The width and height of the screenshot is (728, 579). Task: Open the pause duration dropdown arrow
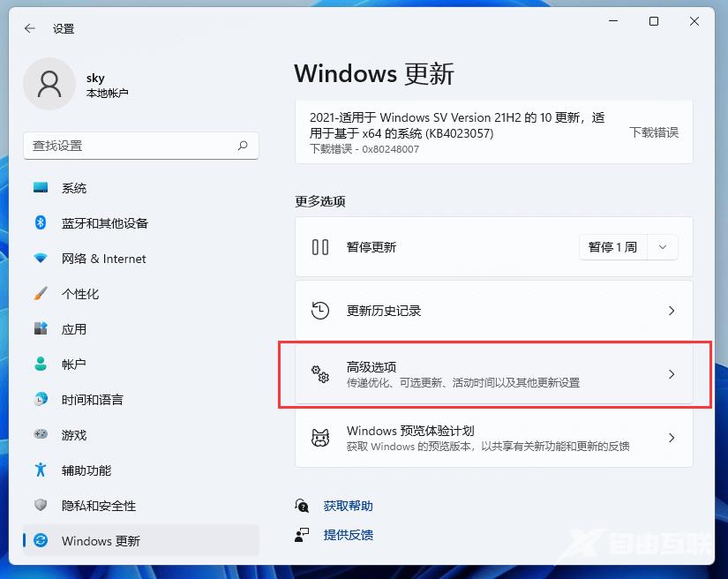click(662, 247)
